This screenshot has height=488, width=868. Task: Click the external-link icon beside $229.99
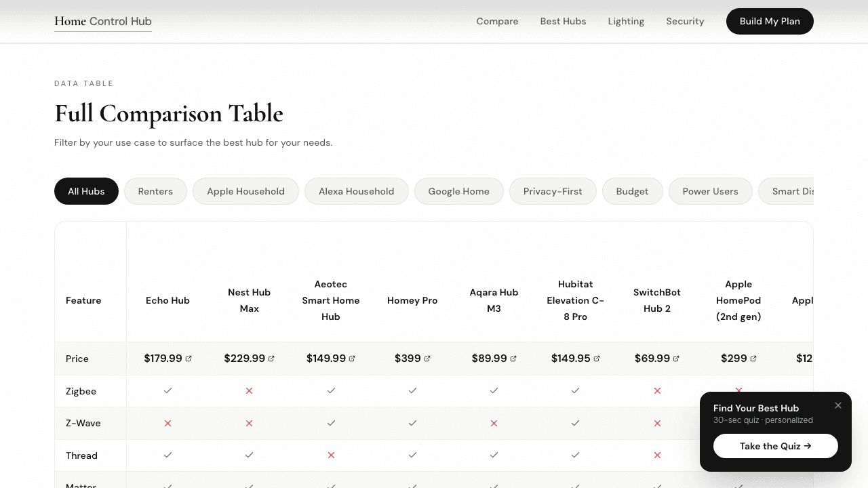(271, 359)
